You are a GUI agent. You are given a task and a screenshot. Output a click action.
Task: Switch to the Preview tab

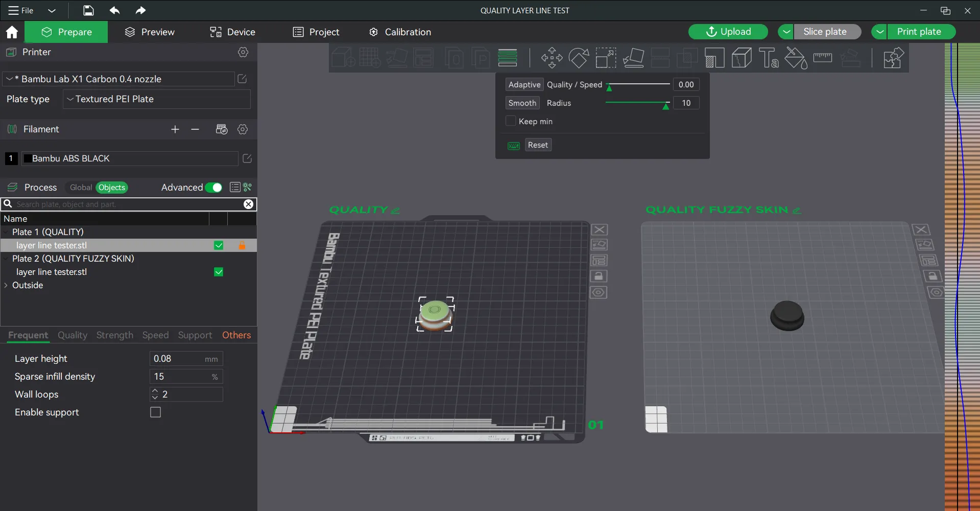[150, 32]
